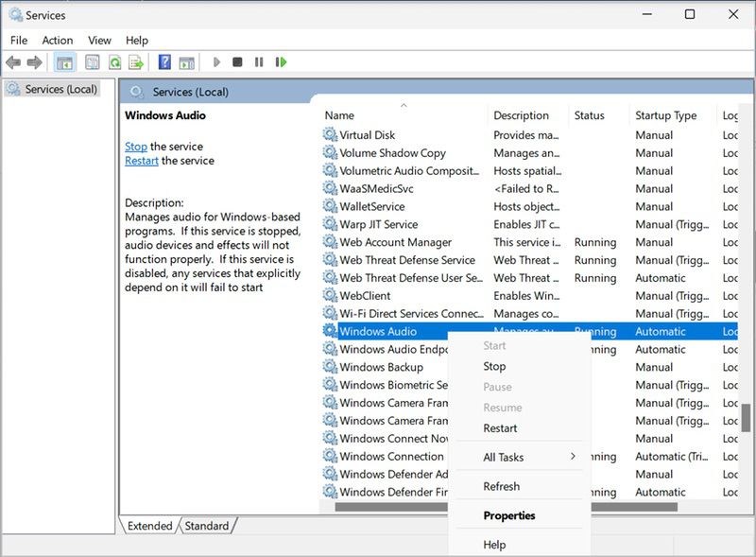Open the Action menu
This screenshot has height=557, width=756.
(x=58, y=41)
